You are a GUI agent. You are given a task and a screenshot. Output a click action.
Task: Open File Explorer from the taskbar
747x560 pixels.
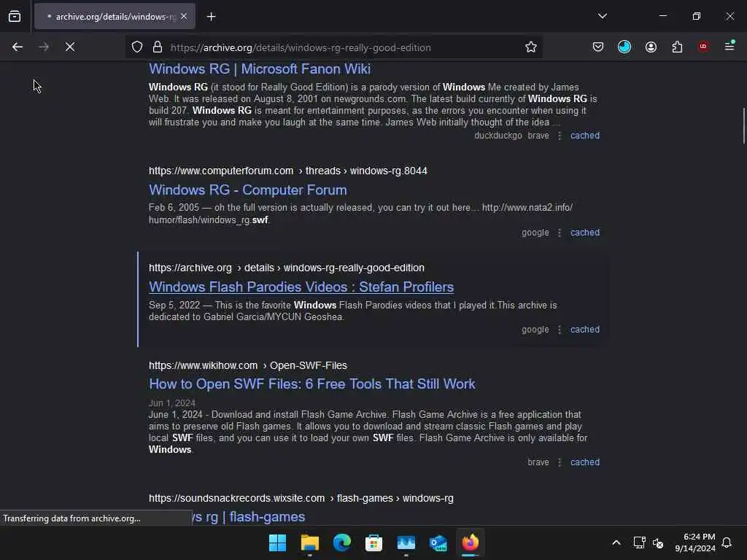click(309, 542)
